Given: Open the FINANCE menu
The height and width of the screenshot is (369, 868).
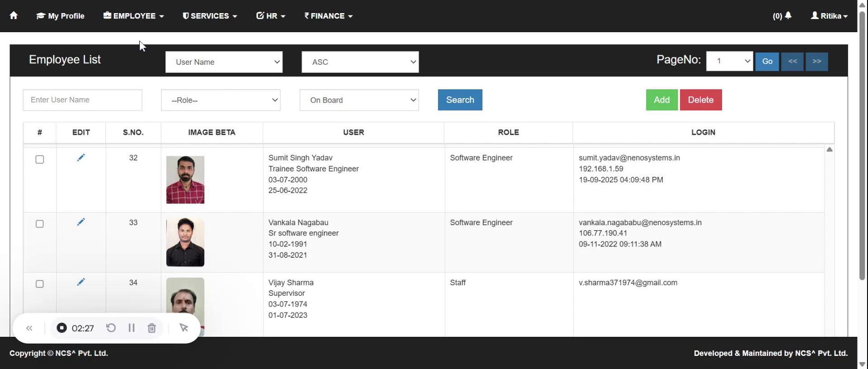Looking at the screenshot, I should pyautogui.click(x=328, y=16).
